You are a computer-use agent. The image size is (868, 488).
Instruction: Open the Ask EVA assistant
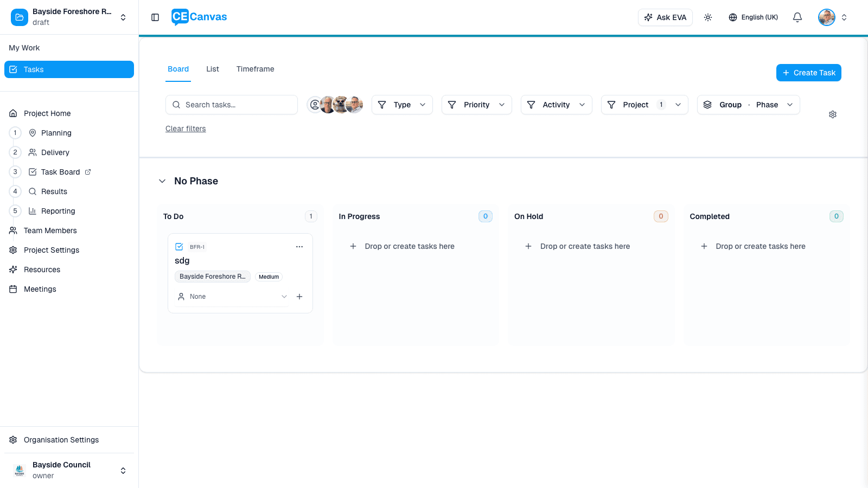point(665,17)
